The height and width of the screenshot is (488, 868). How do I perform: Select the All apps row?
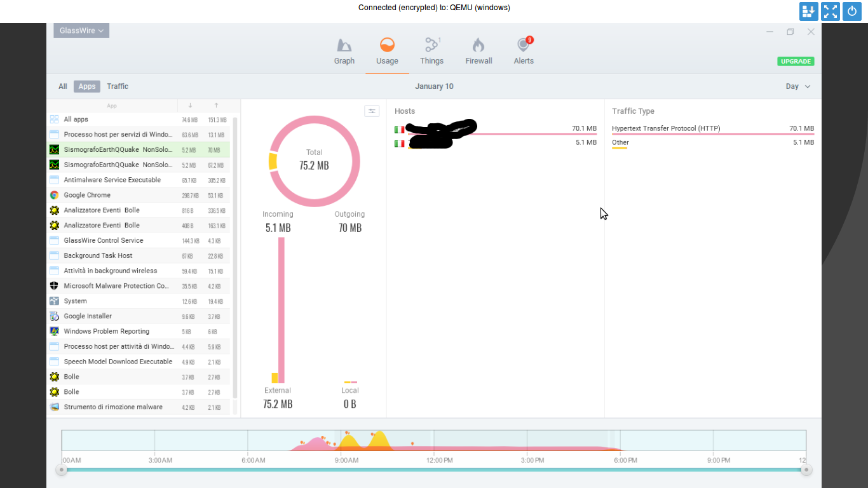coord(139,119)
